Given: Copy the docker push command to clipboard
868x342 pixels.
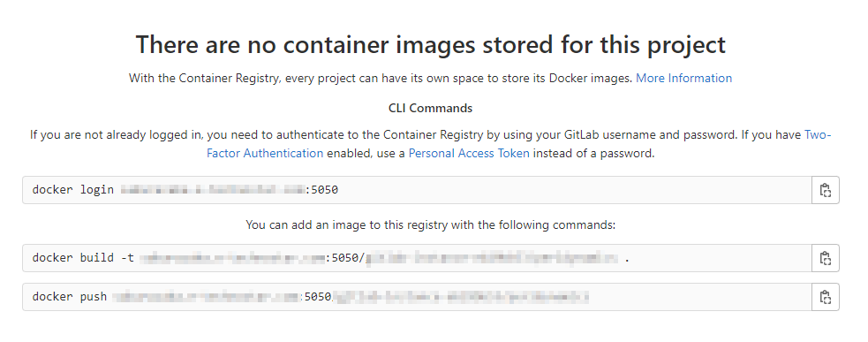Looking at the screenshot, I should tap(826, 297).
